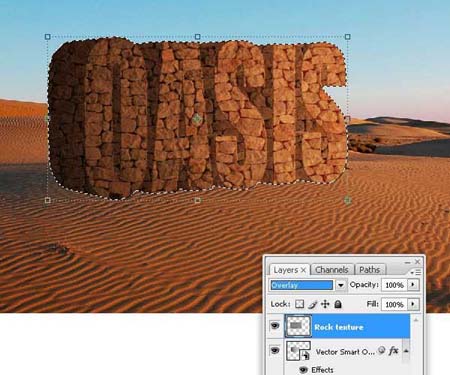Open the Fill slider arrow

click(x=413, y=304)
